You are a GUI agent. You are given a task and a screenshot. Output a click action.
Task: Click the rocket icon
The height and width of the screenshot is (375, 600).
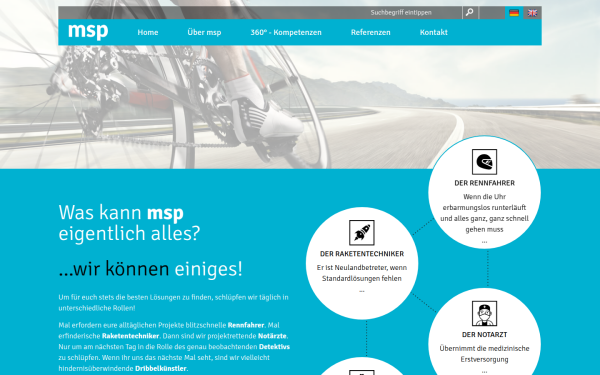point(362,232)
